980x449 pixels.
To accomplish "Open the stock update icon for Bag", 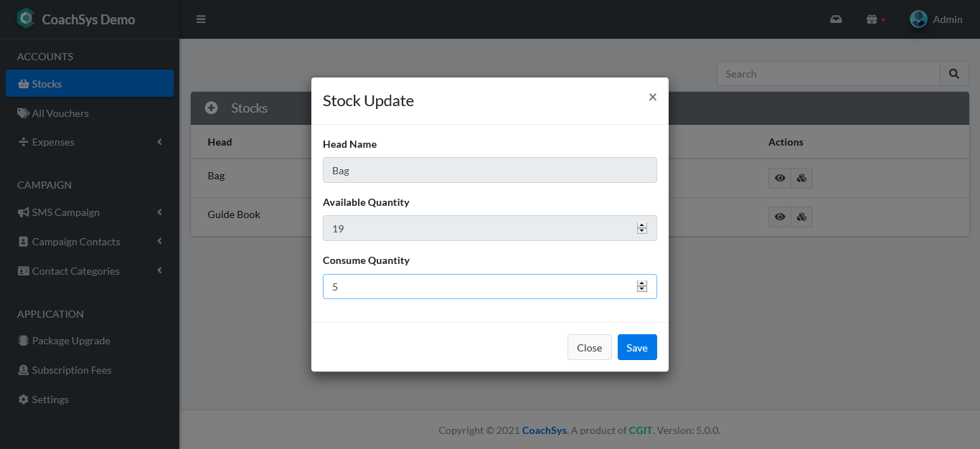I will point(802,178).
